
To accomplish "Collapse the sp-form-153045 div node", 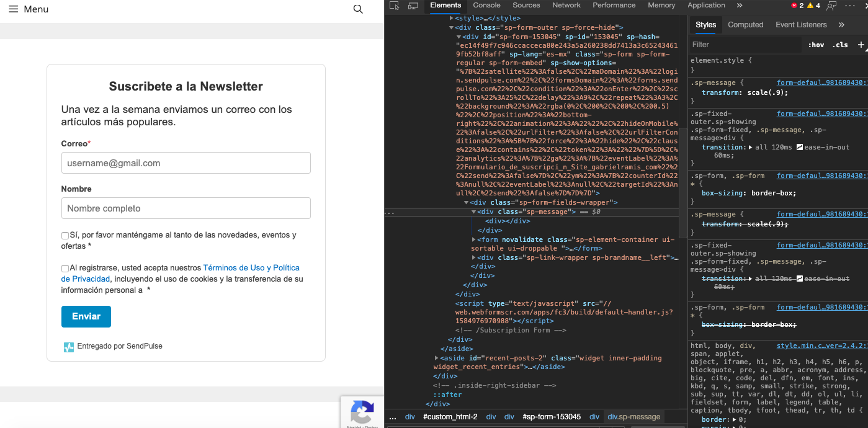I will coord(459,37).
